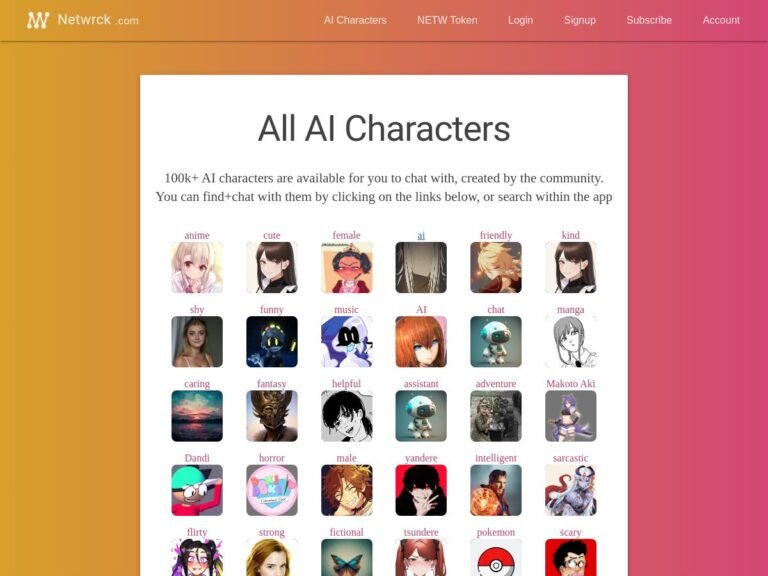Viewport: 768px width, 576px height.
Task: Open the Account menu item
Action: pos(721,20)
